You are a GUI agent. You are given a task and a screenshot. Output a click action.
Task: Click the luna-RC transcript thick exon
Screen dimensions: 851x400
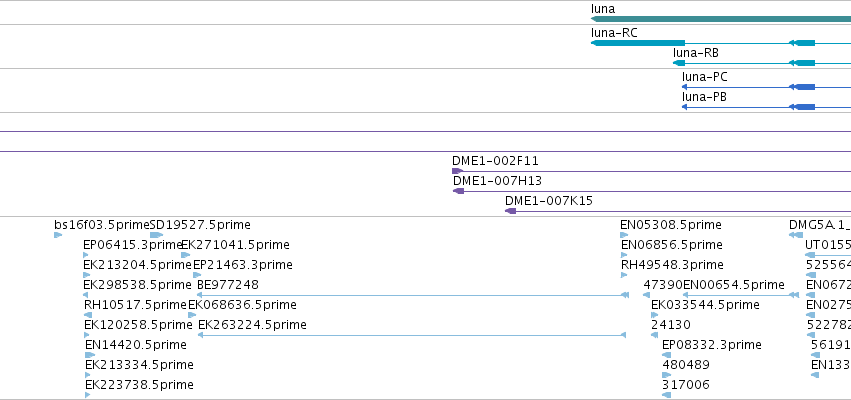click(638, 43)
